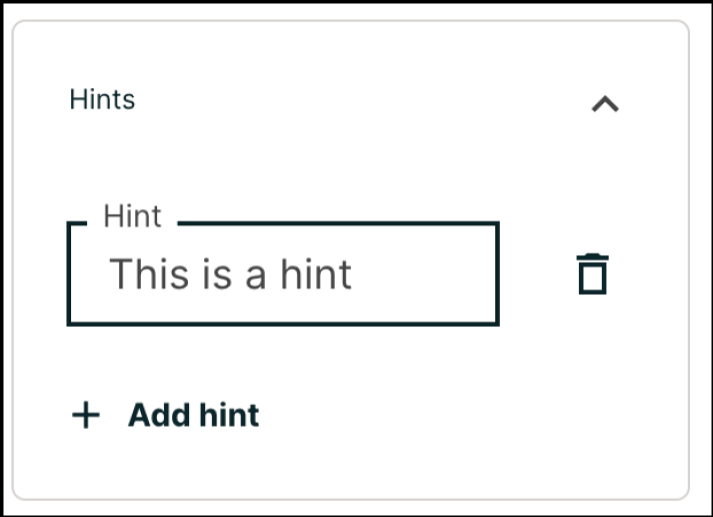The width and height of the screenshot is (713, 517).
Task: Focus the Hint text field
Action: (x=282, y=274)
